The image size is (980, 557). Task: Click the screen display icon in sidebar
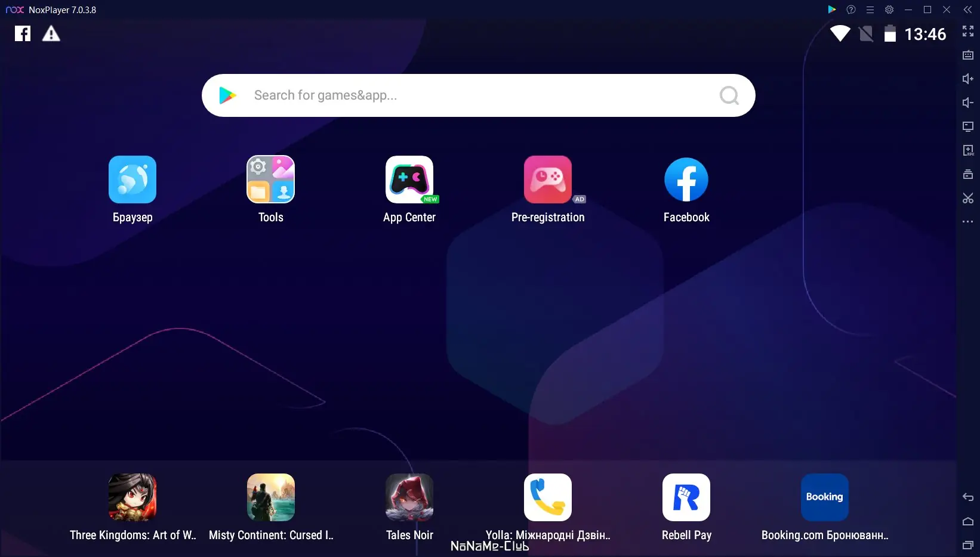point(968,126)
